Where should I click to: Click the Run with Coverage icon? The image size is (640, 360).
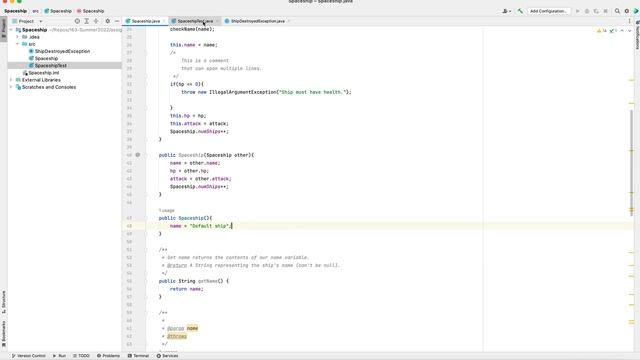(596, 11)
